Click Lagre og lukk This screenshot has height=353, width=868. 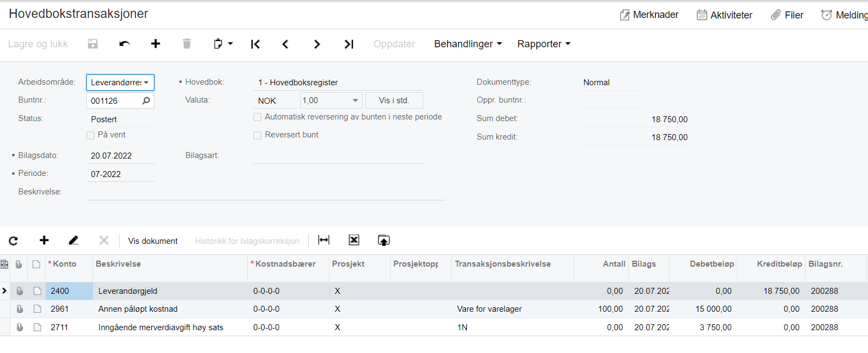(x=38, y=44)
